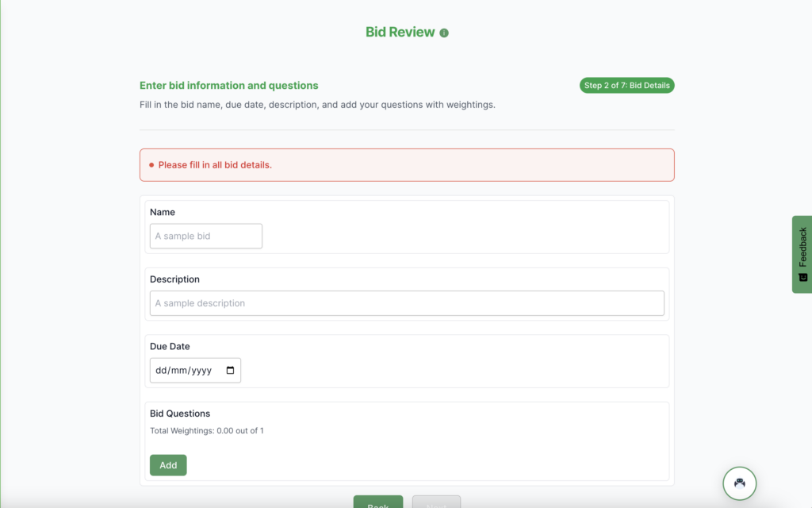Open the date picker calendar icon
The width and height of the screenshot is (812, 508).
click(x=230, y=370)
